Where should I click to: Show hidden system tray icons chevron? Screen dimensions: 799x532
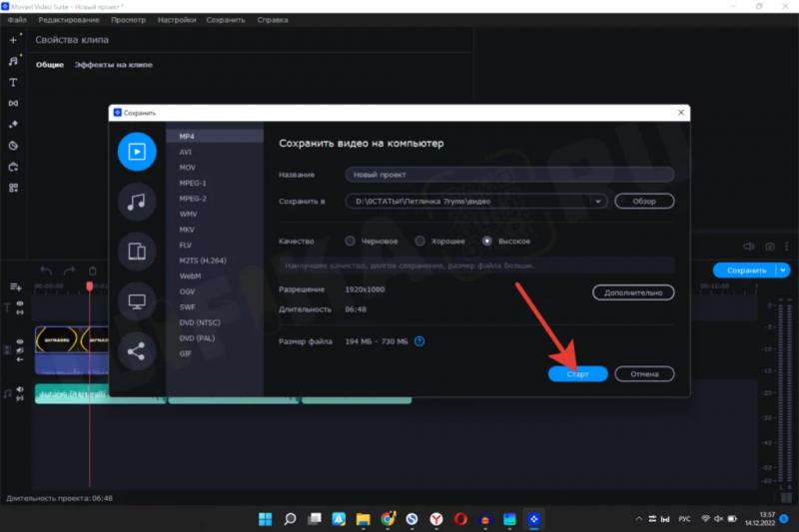[641, 519]
